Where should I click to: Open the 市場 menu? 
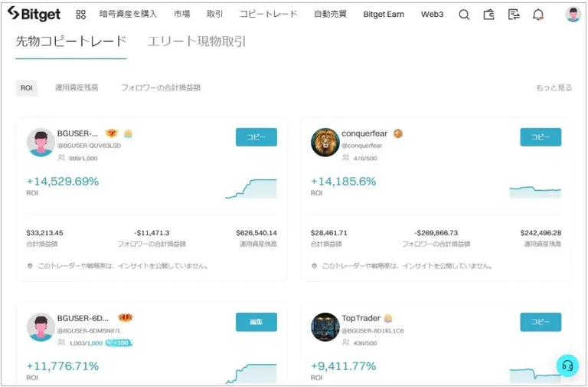tap(182, 14)
